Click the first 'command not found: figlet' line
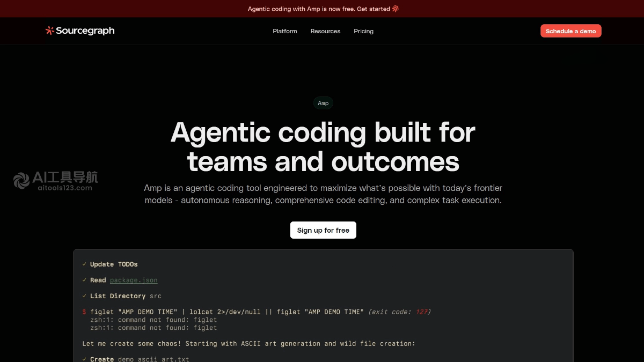Screen dimensions: 644x362 [x=153, y=320]
